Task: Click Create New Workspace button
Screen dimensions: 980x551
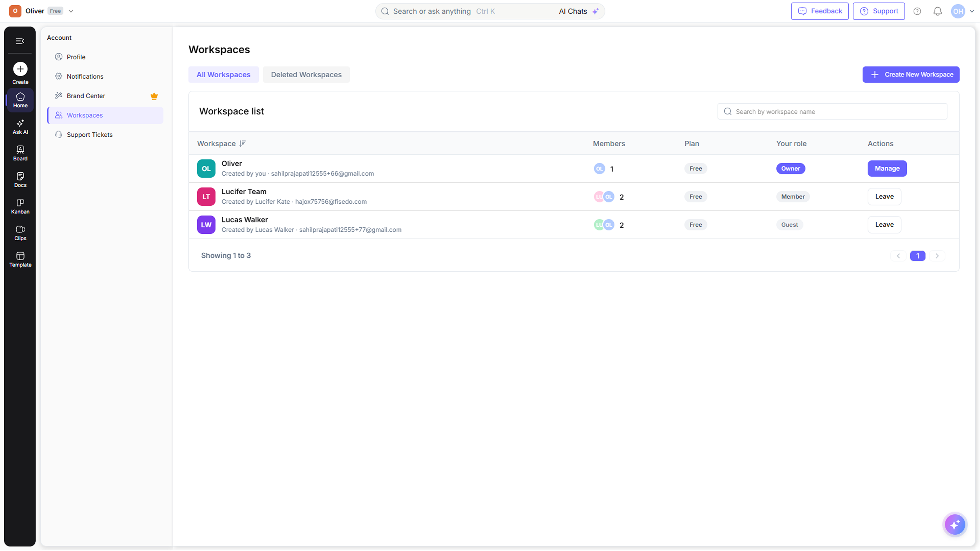Action: [911, 74]
